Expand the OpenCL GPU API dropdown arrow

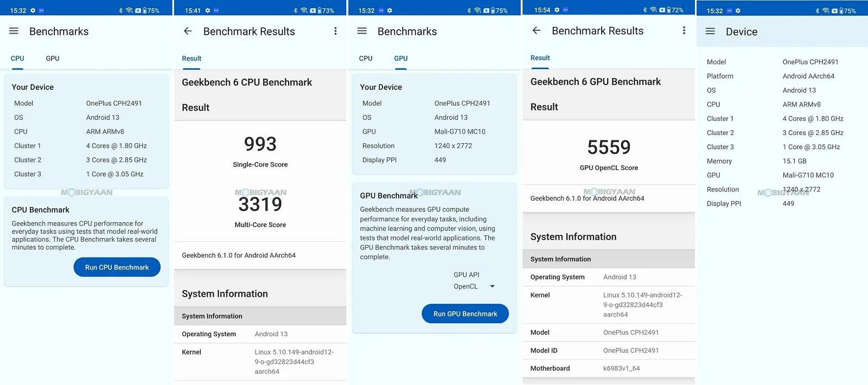click(x=492, y=286)
